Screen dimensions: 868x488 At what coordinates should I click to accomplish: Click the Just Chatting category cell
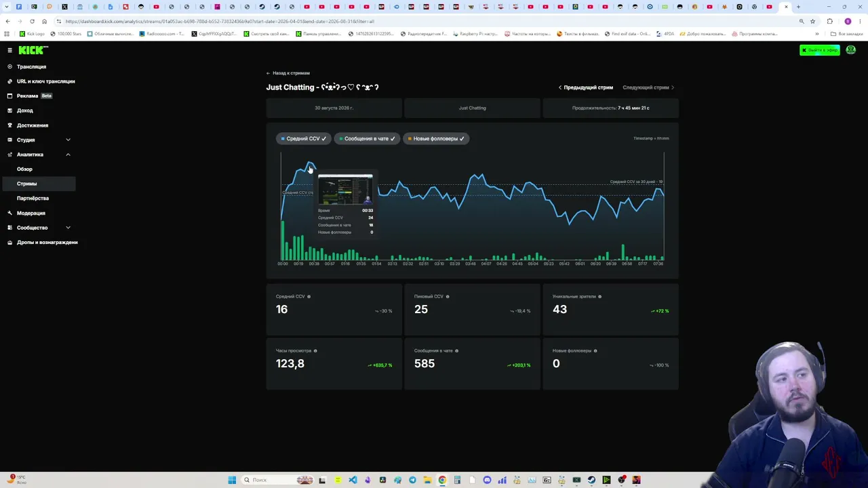[473, 108]
